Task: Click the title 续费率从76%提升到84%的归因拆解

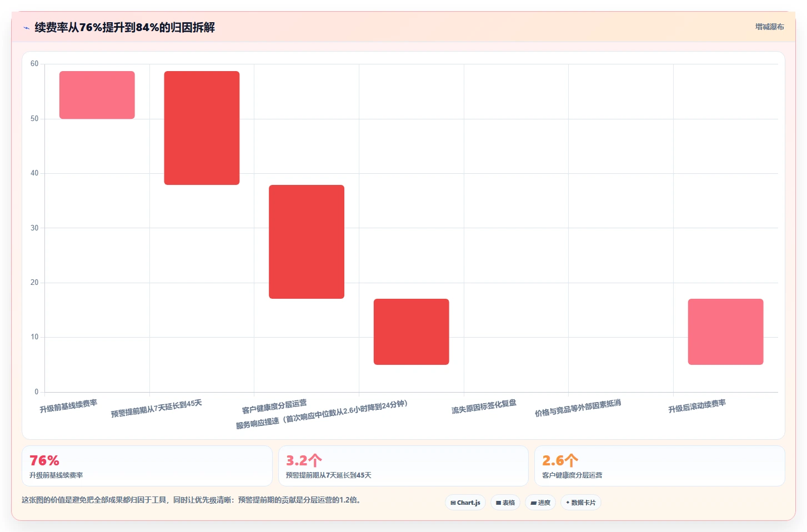Action: [125, 27]
